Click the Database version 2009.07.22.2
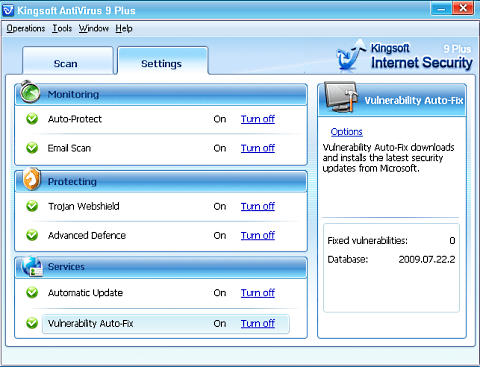The height and width of the screenshot is (367, 480). click(x=427, y=259)
